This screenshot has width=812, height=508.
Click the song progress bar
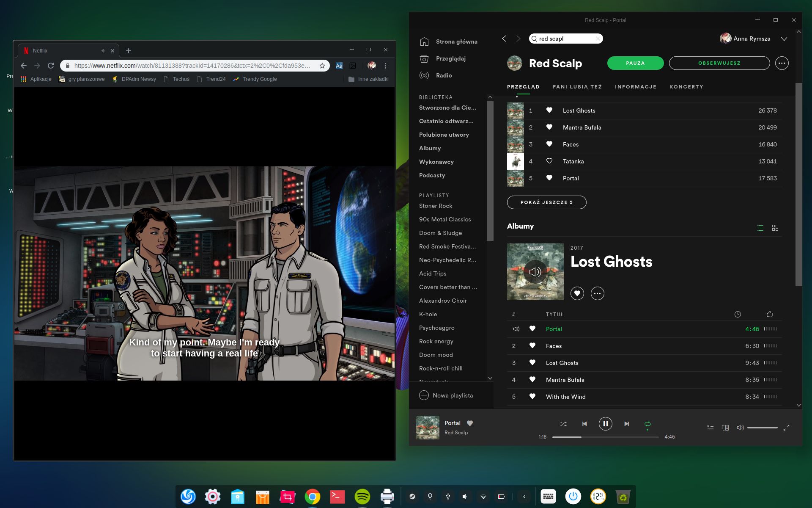(605, 437)
